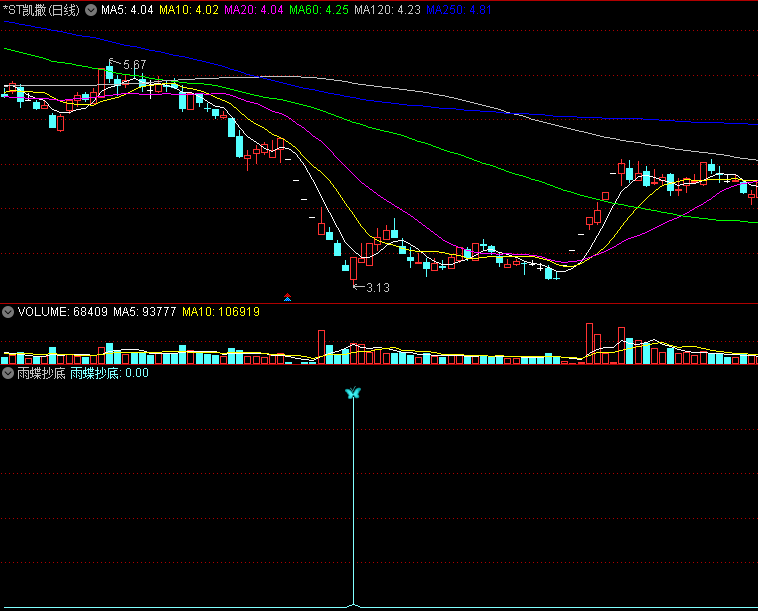Image resolution: width=758 pixels, height=611 pixels.
Task: Click the red-blue arrow marker below candles
Action: (288, 297)
